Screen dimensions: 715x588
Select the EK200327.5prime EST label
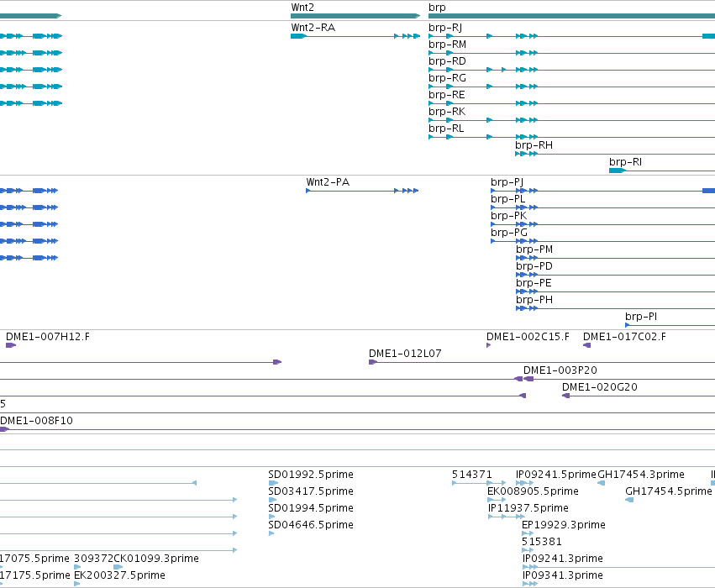click(x=119, y=575)
